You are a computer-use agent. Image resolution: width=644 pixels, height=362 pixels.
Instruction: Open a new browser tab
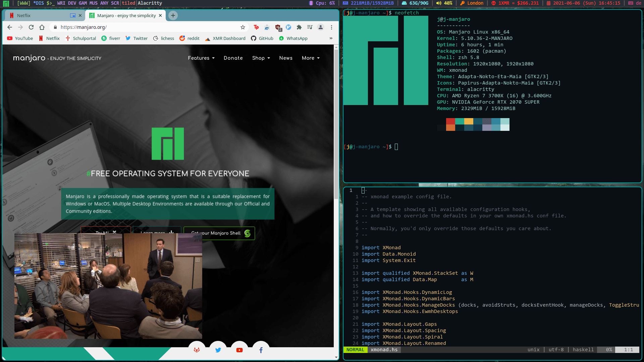pos(173,15)
